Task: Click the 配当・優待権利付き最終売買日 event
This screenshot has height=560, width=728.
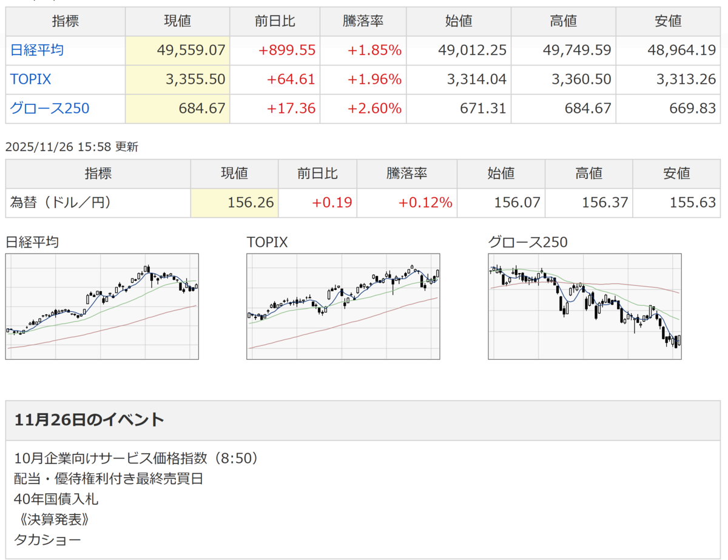Action: pyautogui.click(x=109, y=478)
